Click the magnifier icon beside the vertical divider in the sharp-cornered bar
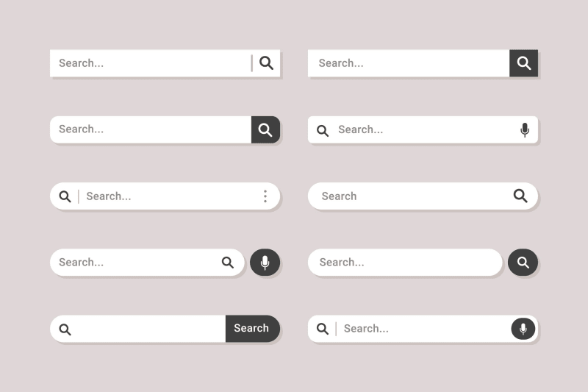This screenshot has height=392, width=588. [266, 63]
